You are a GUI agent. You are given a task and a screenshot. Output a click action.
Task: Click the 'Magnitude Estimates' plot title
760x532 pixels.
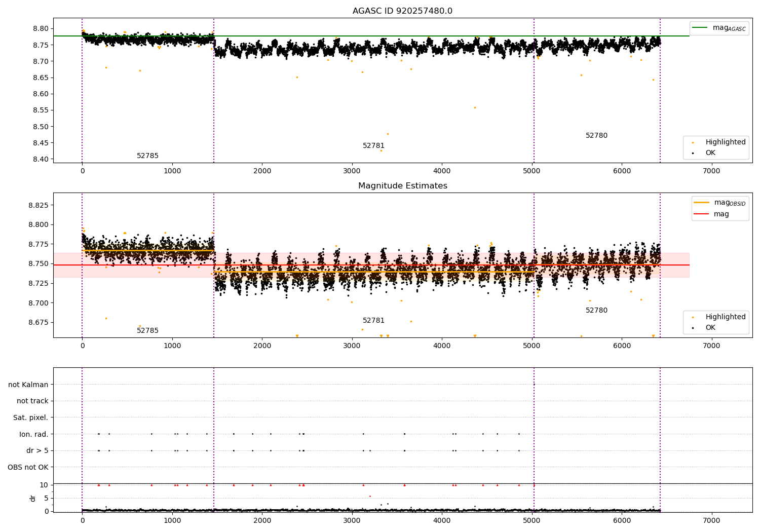pyautogui.click(x=403, y=186)
